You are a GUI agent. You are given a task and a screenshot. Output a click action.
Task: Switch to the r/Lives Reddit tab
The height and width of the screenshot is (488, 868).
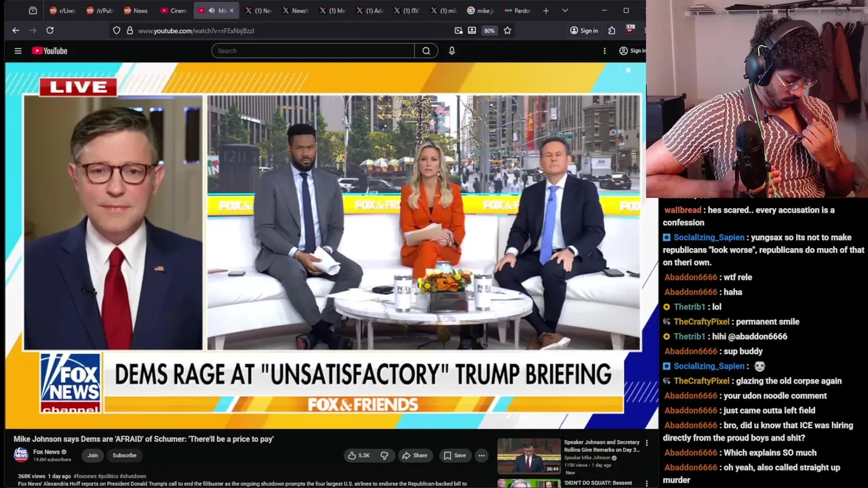(63, 11)
